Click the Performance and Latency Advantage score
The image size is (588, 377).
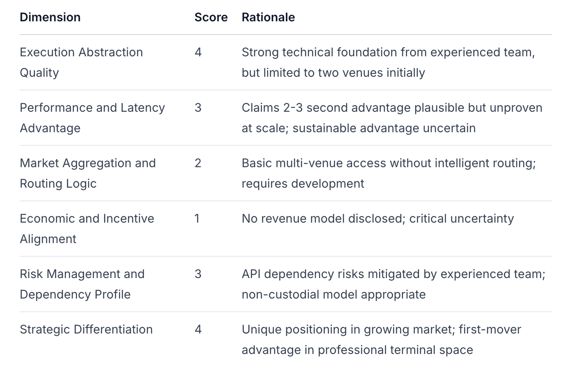click(198, 107)
